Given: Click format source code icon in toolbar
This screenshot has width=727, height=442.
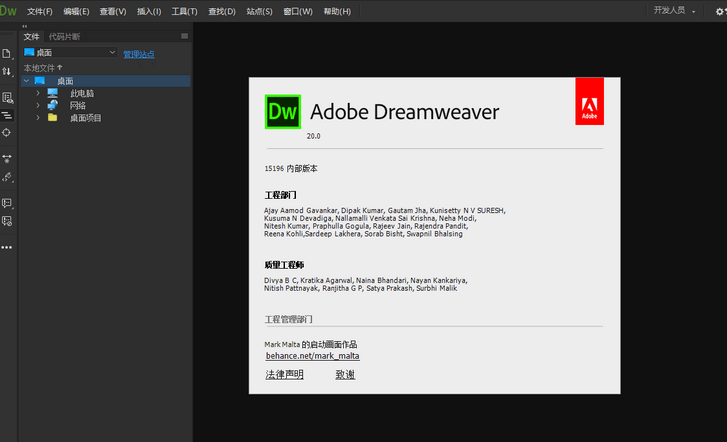Looking at the screenshot, I should click(7, 115).
